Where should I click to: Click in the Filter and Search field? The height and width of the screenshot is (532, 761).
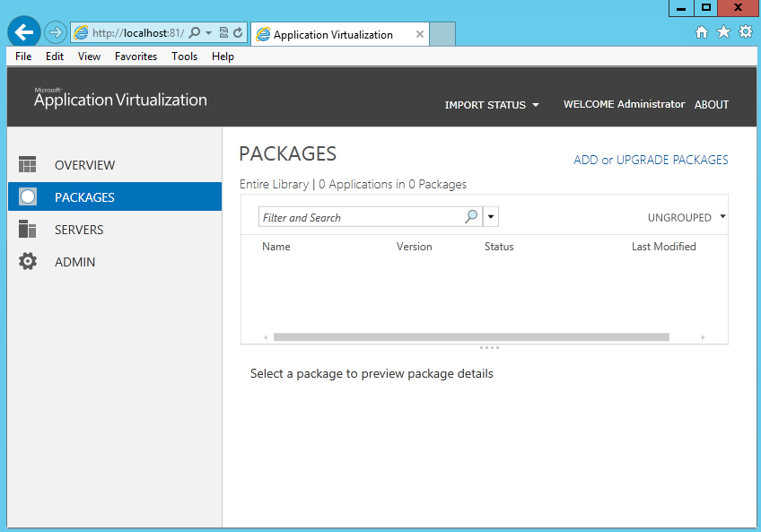(x=361, y=217)
